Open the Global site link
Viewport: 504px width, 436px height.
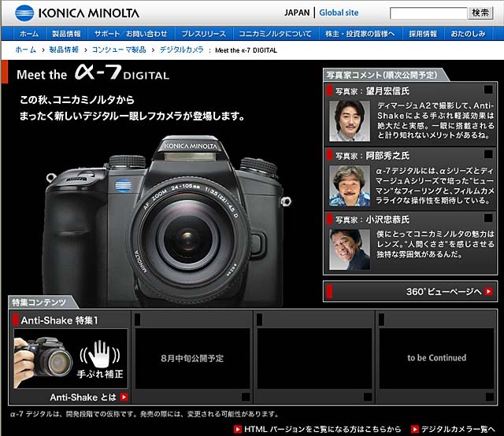[x=339, y=13]
